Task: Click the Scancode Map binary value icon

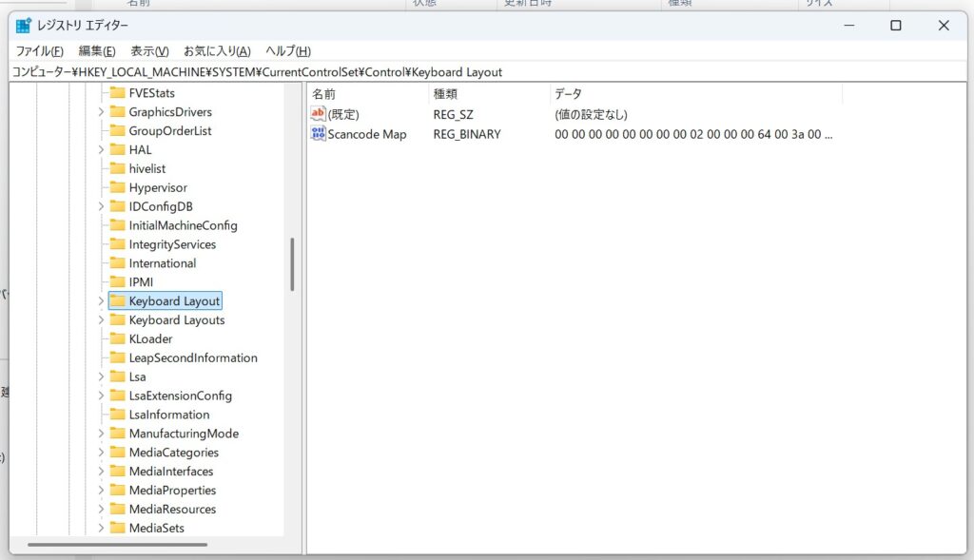Action: click(x=319, y=134)
